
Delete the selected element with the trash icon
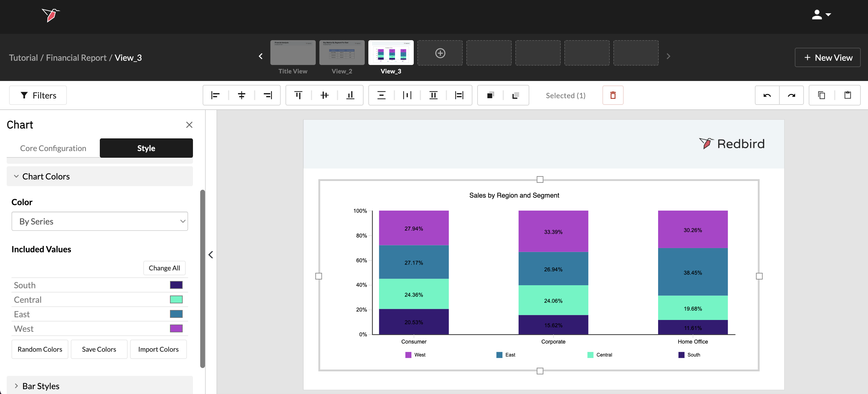(612, 95)
